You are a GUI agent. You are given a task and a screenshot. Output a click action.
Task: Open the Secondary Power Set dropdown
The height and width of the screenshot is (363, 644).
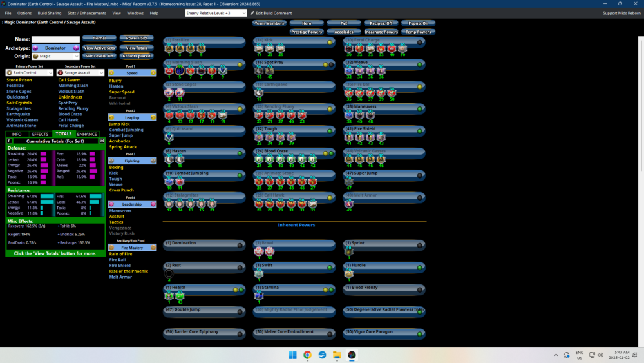coord(80,73)
